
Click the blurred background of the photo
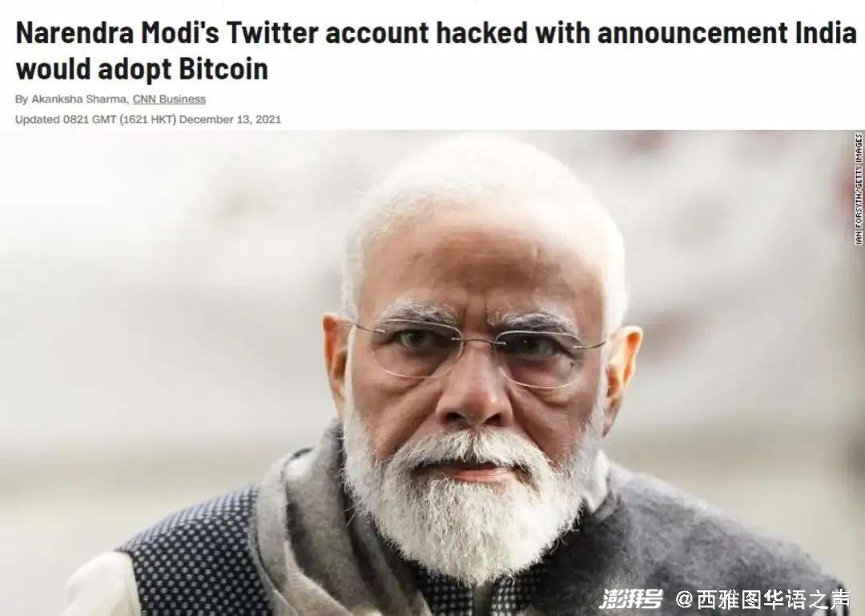[160, 280]
